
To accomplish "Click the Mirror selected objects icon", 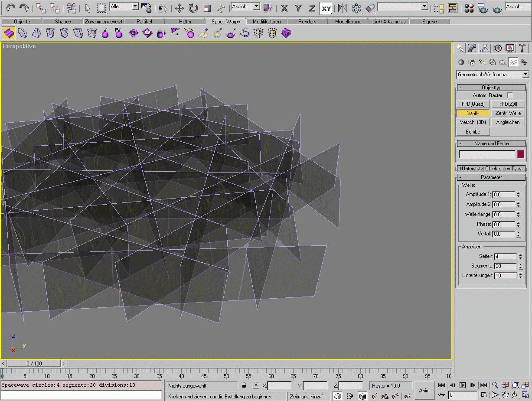I will [343, 8].
